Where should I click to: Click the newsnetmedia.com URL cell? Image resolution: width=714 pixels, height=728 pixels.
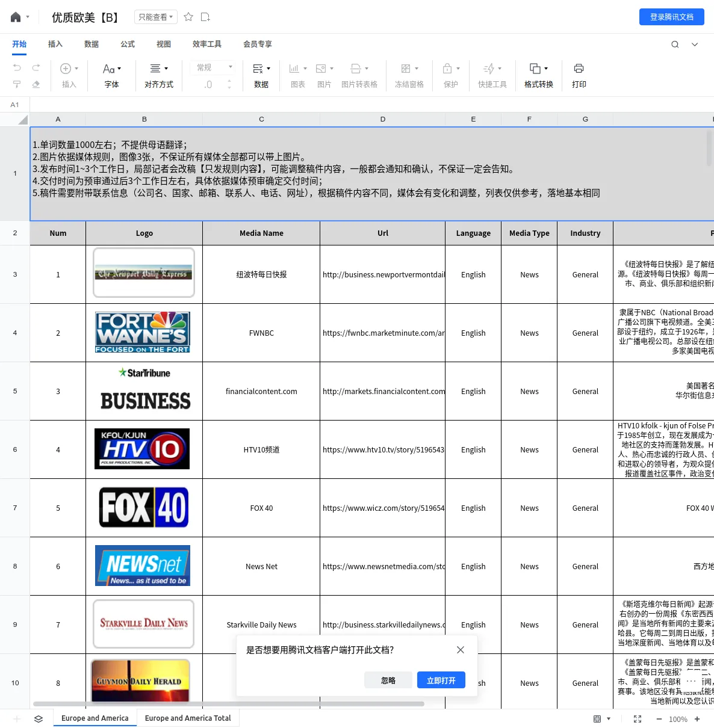pos(383,566)
